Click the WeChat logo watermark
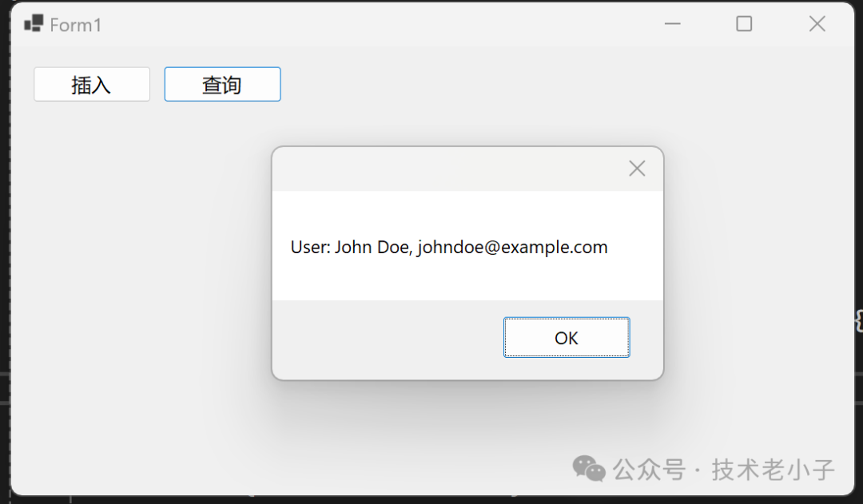 (588, 469)
